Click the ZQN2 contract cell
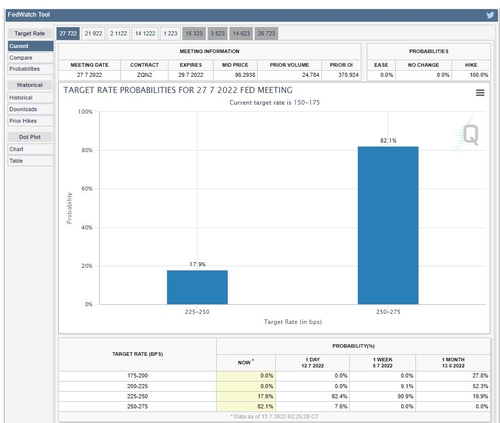 [x=144, y=75]
